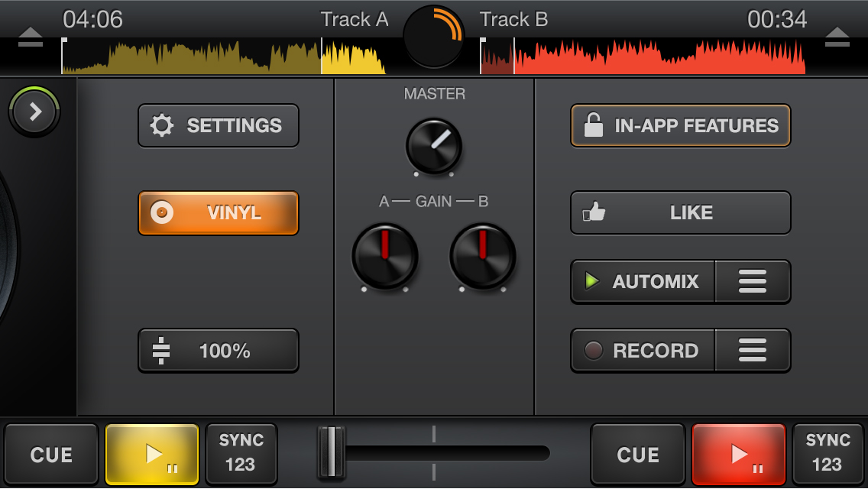868x489 pixels.
Task: Start Automix with the green play icon
Action: [643, 282]
